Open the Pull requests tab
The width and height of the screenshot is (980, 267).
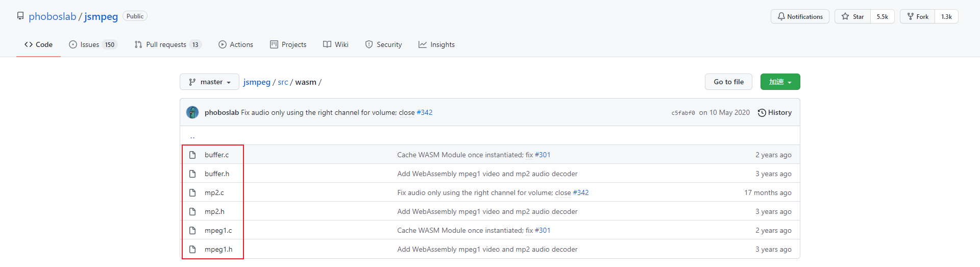click(168, 44)
